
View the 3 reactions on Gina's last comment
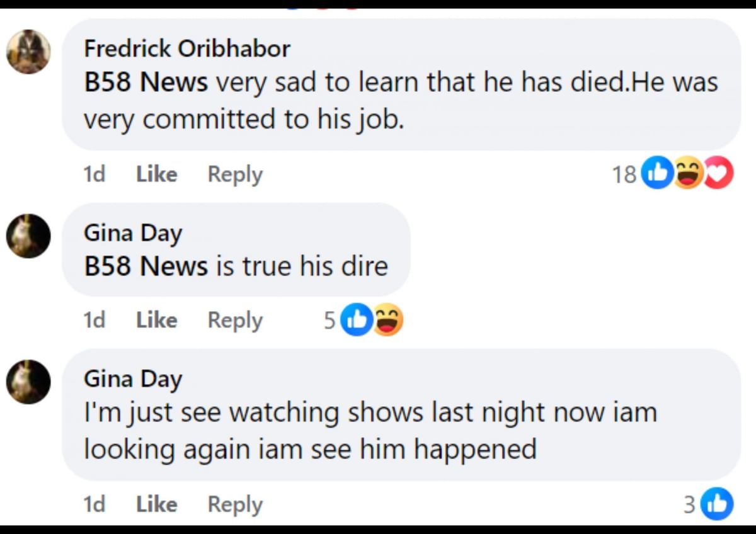[690, 504]
